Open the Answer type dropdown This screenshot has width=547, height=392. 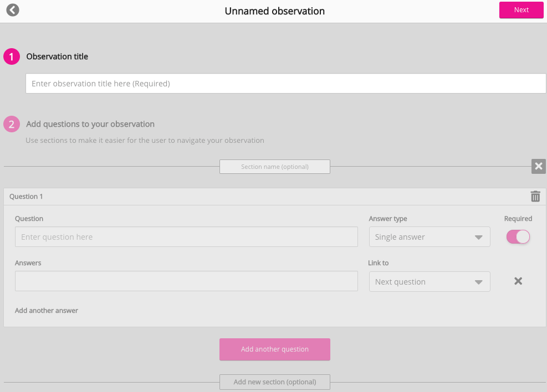pyautogui.click(x=429, y=237)
